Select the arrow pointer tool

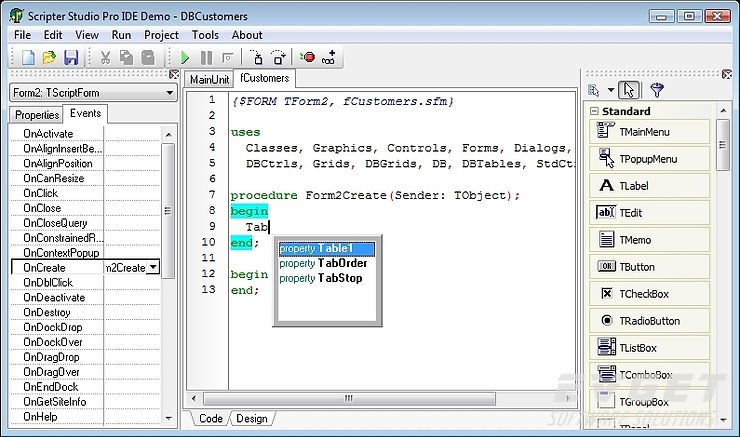[629, 90]
